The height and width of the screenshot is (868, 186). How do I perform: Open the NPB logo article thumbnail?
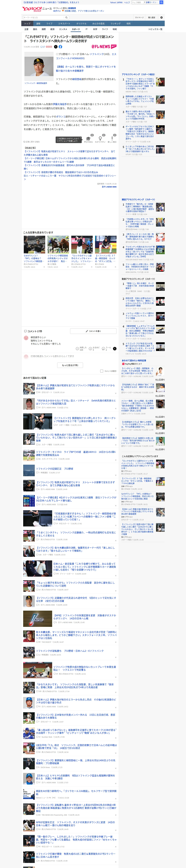38,618
